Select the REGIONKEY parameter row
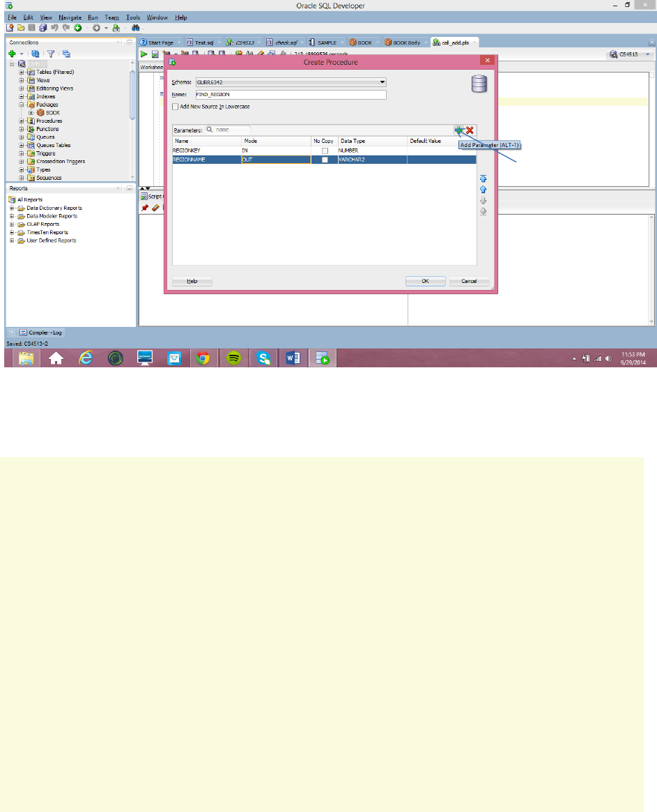This screenshot has width=657, height=812. click(324, 151)
